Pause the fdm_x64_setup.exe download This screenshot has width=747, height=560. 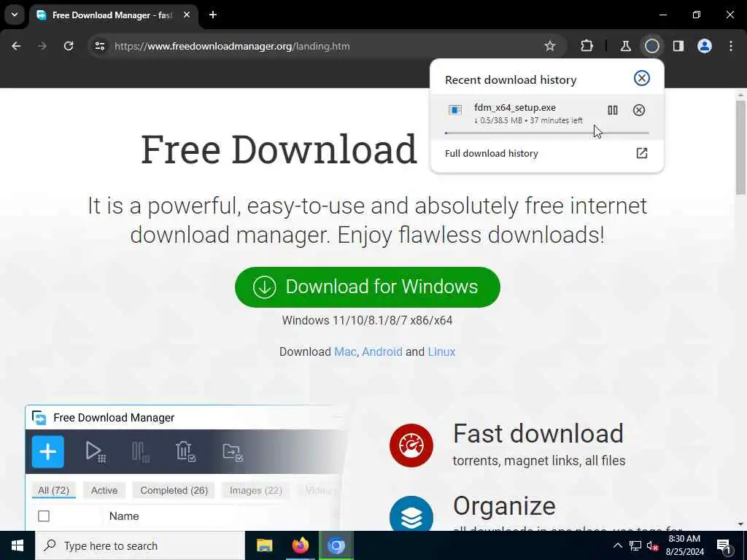pyautogui.click(x=613, y=111)
